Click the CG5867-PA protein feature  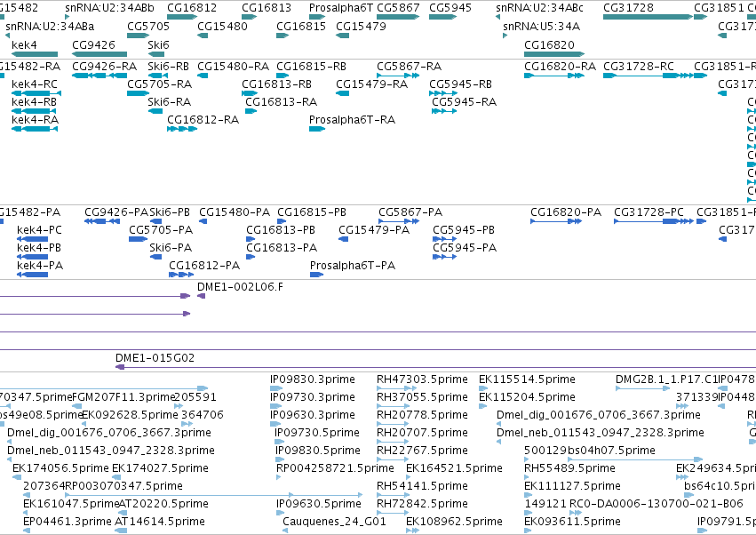point(399,221)
